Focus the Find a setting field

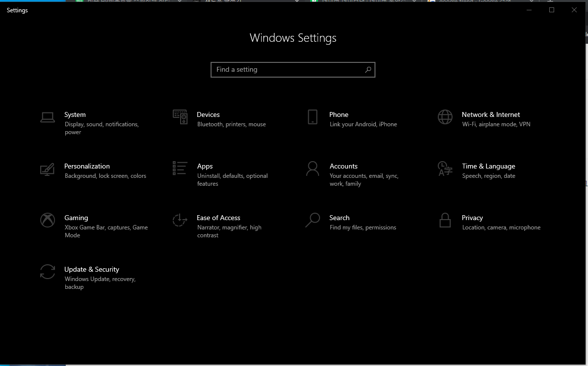[293, 70]
